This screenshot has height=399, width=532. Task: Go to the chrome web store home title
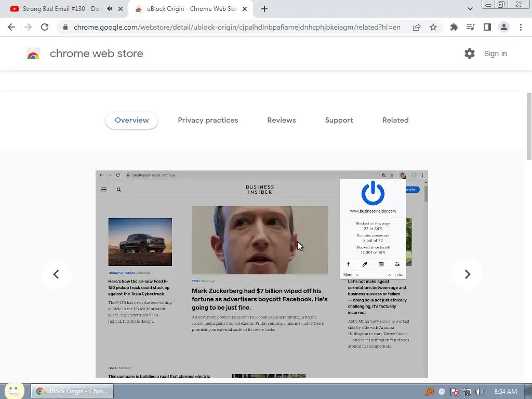coord(96,54)
